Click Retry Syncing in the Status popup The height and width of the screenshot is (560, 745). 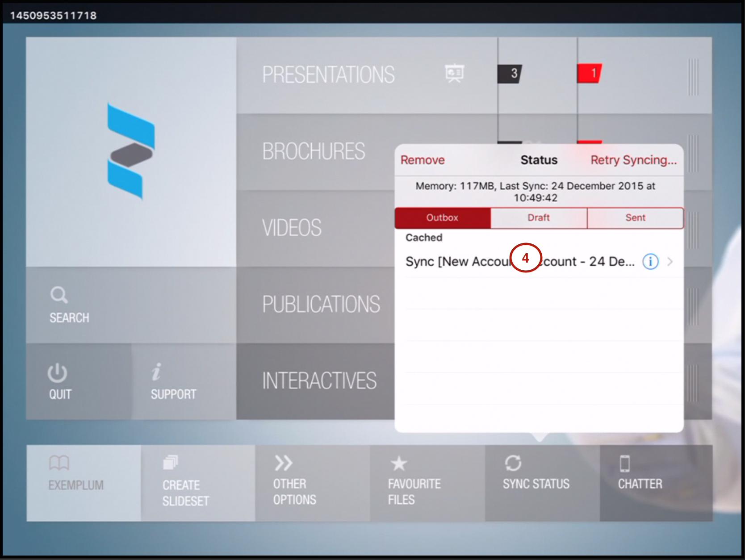[633, 160]
